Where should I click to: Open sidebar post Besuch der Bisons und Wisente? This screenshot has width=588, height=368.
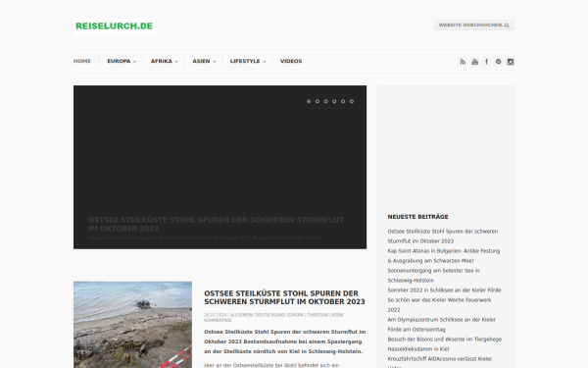pyautogui.click(x=444, y=344)
